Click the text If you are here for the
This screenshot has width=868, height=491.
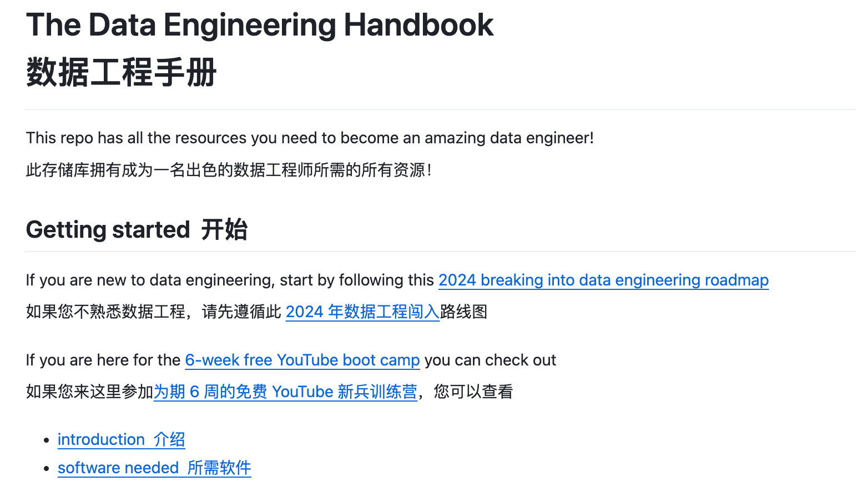[x=103, y=360]
